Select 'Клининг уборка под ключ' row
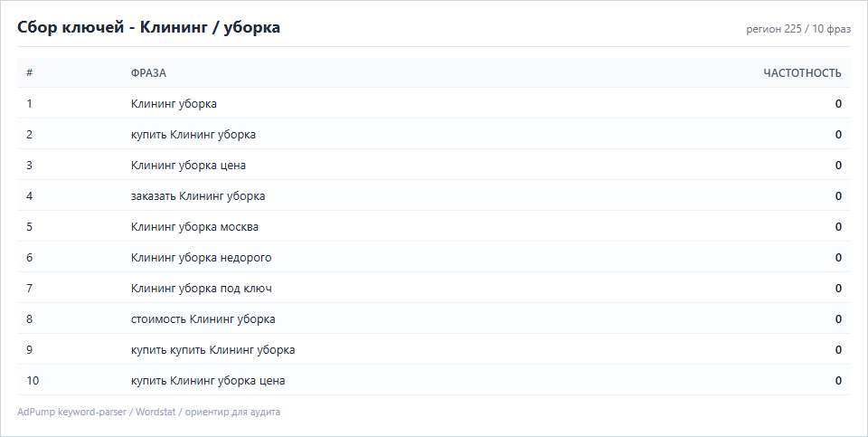The height and width of the screenshot is (437, 868). click(433, 288)
